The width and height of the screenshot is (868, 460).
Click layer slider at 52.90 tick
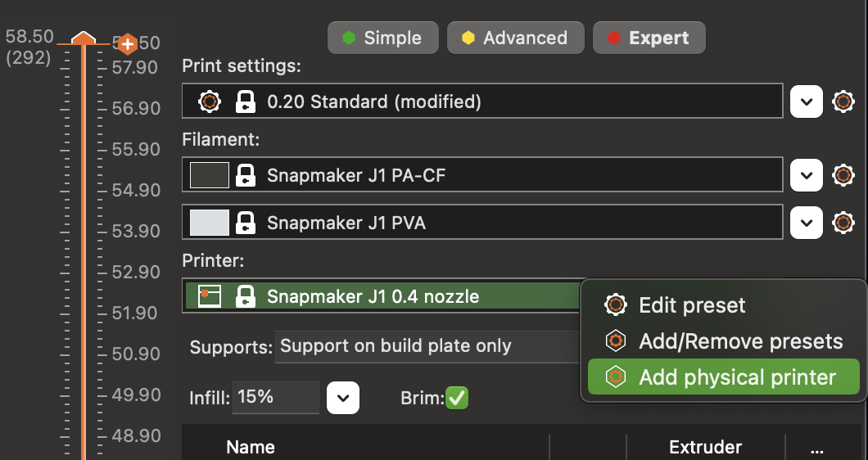click(x=84, y=273)
